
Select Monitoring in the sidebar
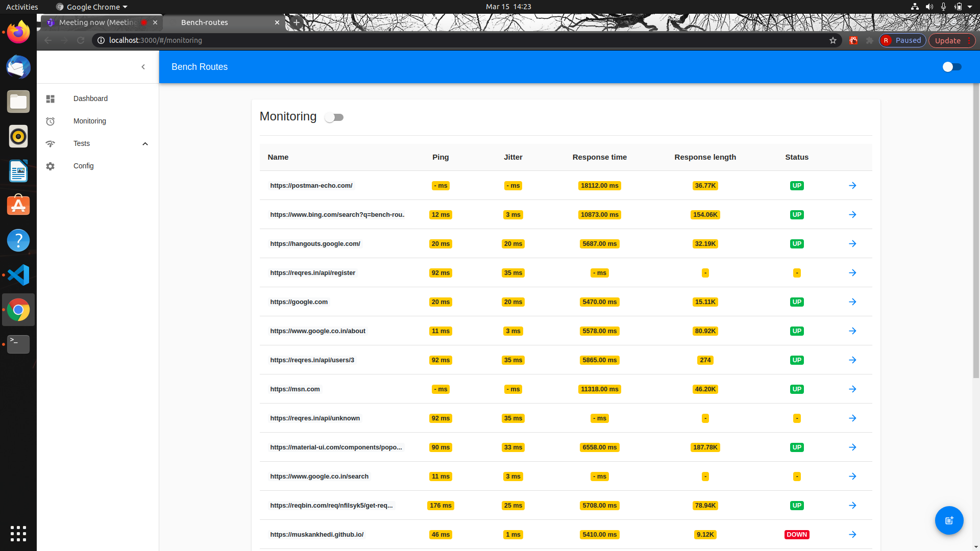click(x=97, y=121)
